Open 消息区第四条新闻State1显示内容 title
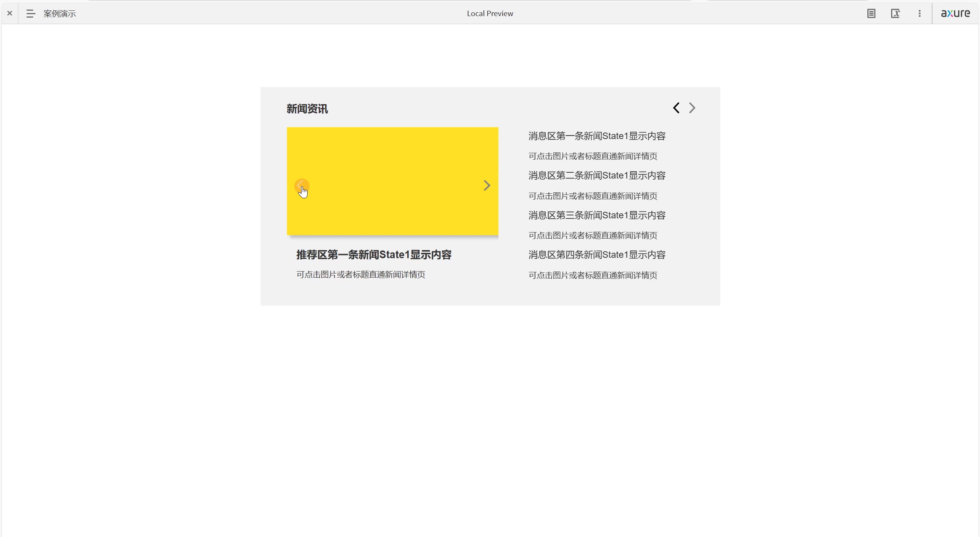980x537 pixels. [597, 255]
